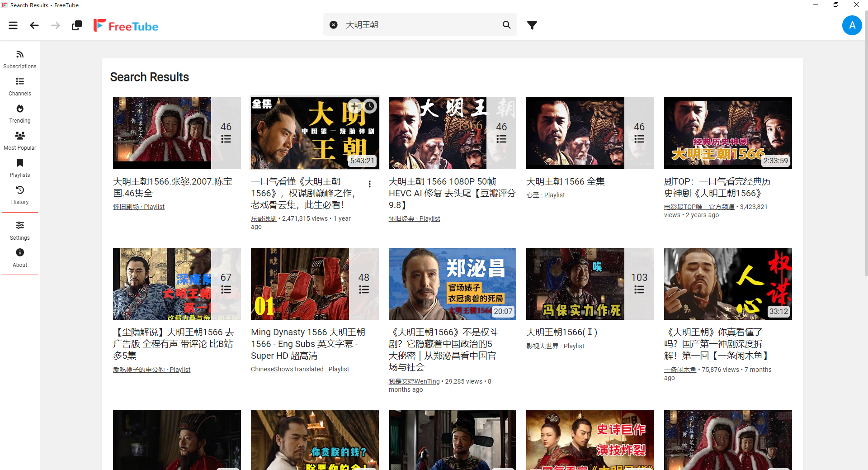Open title 大明王朝1566(Ⅰ)
868x470 pixels.
point(562,332)
